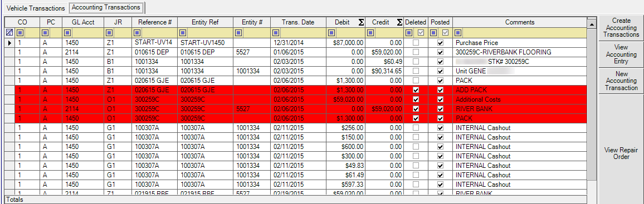Toggle the Deleted filter checkbox in filter row
Screen dimensions: 644x204
(421, 33)
